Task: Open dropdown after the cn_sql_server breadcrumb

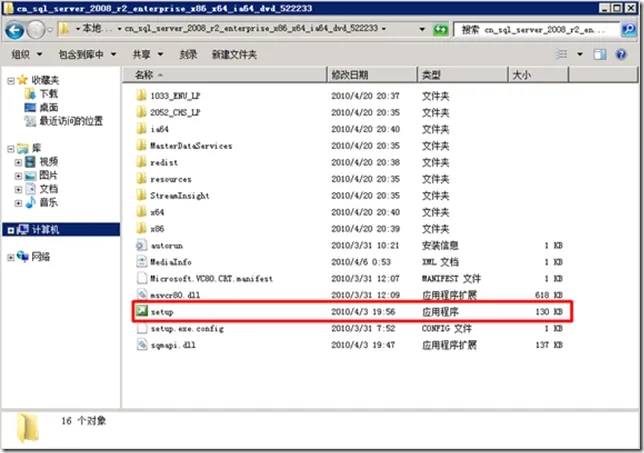Action: (384, 29)
